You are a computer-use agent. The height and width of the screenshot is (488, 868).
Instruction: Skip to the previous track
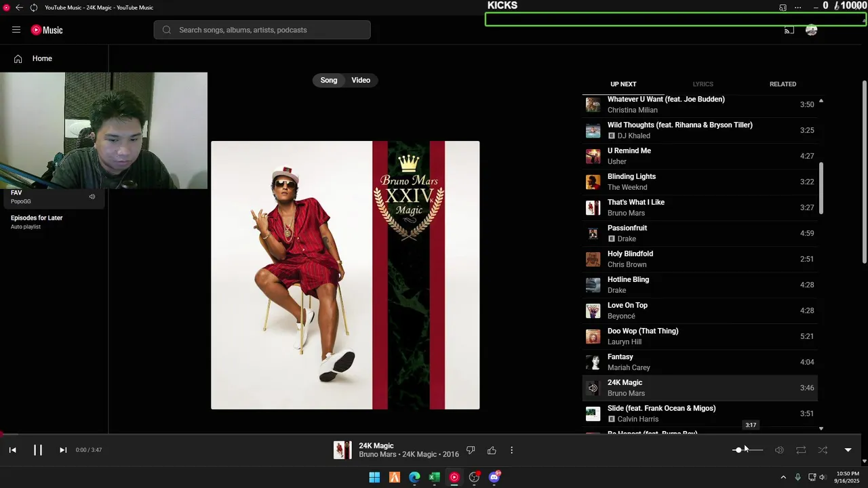(x=12, y=450)
